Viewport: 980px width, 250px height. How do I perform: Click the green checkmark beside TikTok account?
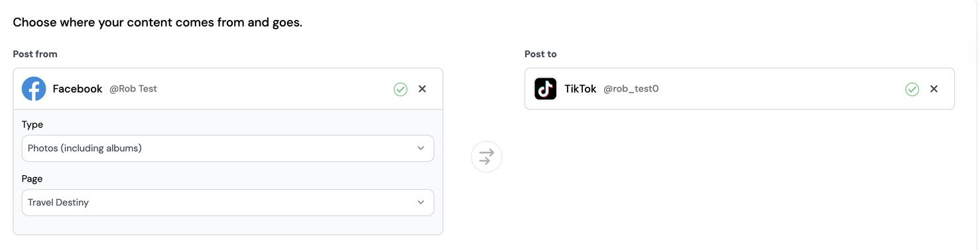click(x=912, y=89)
